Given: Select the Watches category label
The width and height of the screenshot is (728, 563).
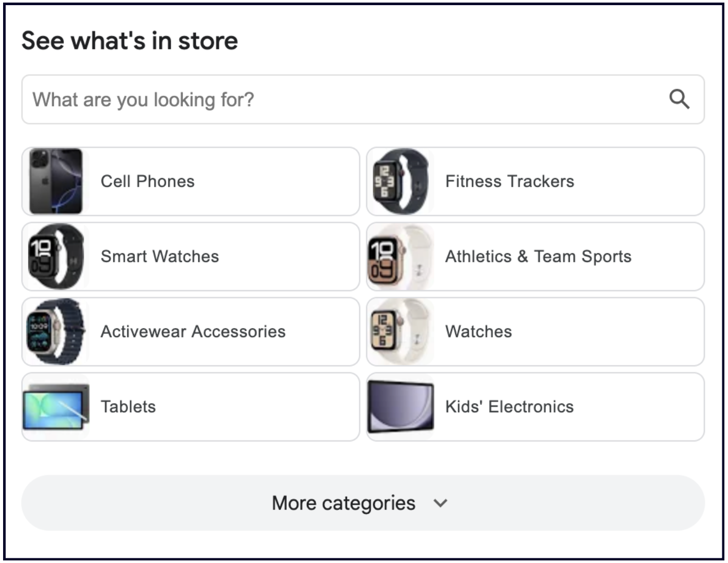Looking at the screenshot, I should click(x=478, y=332).
